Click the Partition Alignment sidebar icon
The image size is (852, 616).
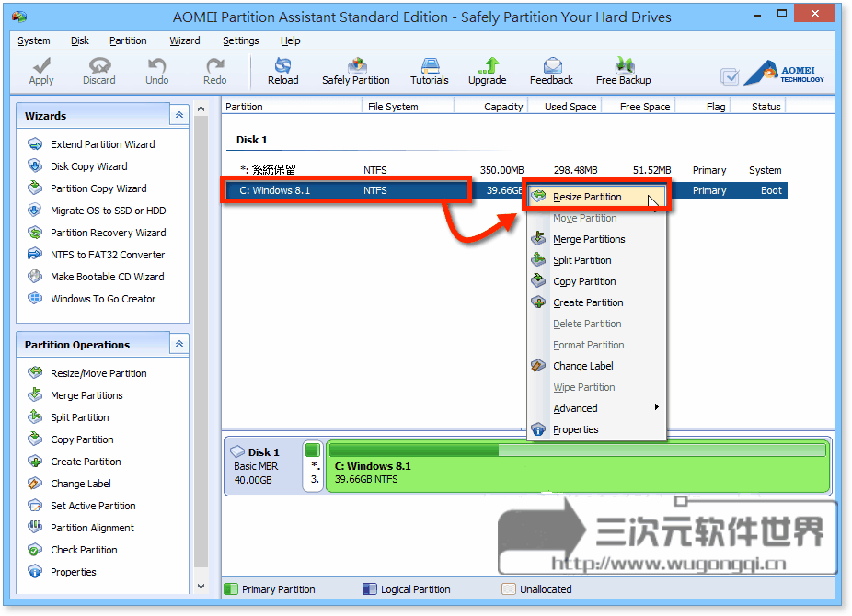pos(35,528)
